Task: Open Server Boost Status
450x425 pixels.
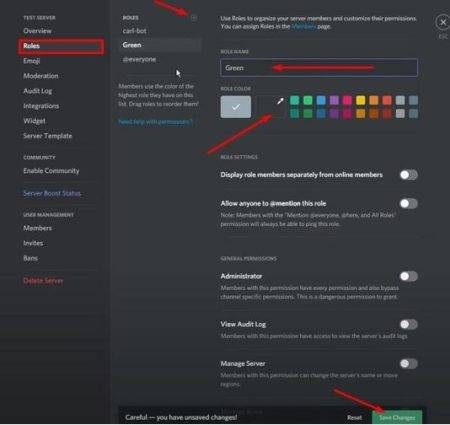Action: click(52, 193)
